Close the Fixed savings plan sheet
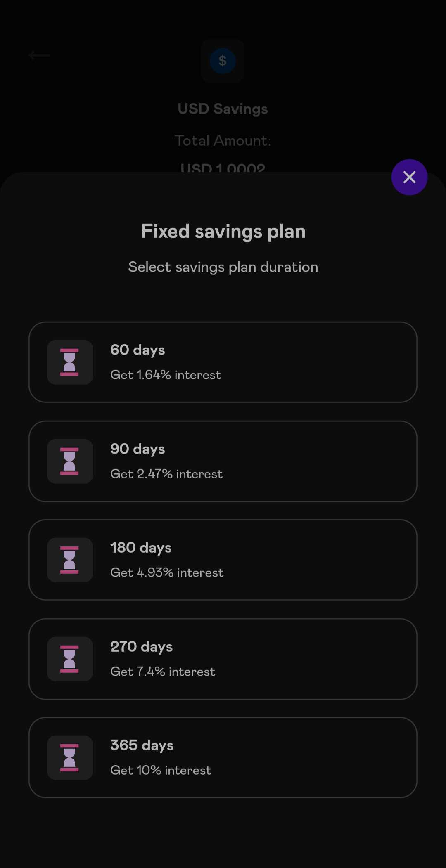This screenshot has height=868, width=446. [409, 177]
